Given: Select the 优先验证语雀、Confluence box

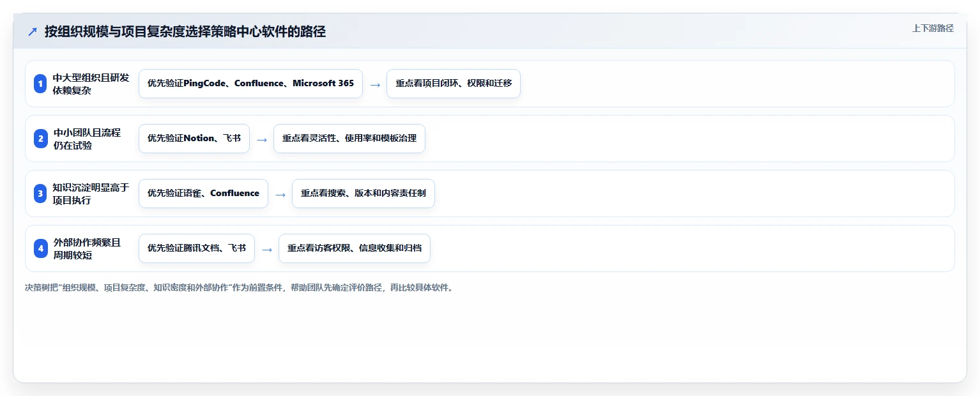Looking at the screenshot, I should coord(203,194).
